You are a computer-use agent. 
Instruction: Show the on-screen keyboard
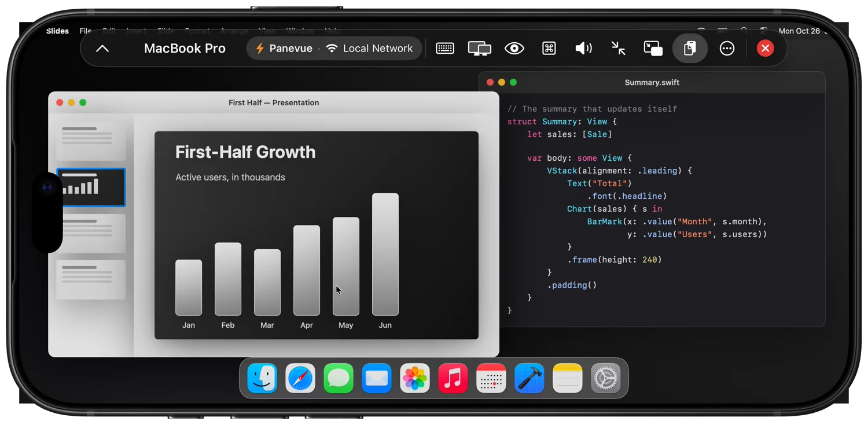click(445, 49)
